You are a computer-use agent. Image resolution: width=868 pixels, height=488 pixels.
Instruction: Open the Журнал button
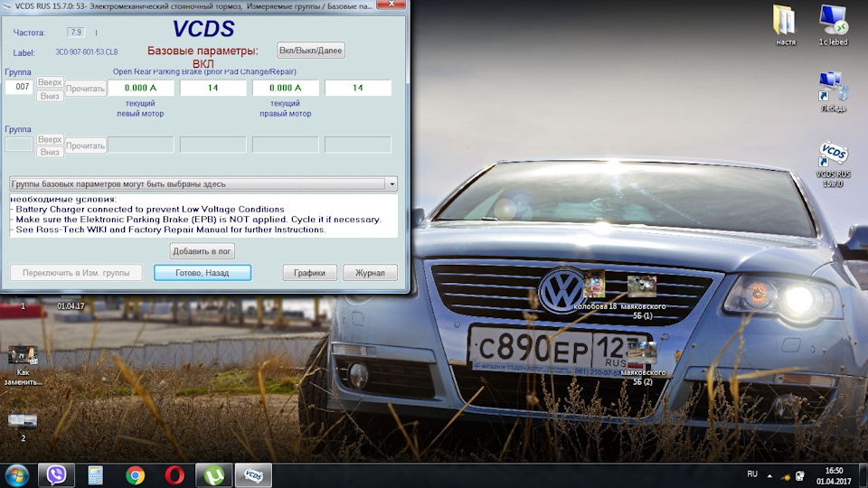click(370, 273)
